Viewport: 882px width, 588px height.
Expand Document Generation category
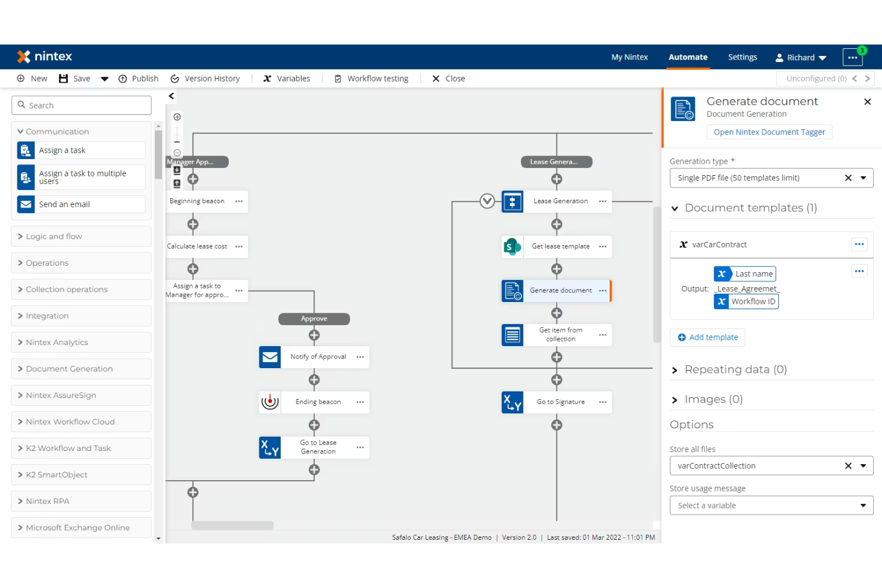click(x=81, y=369)
